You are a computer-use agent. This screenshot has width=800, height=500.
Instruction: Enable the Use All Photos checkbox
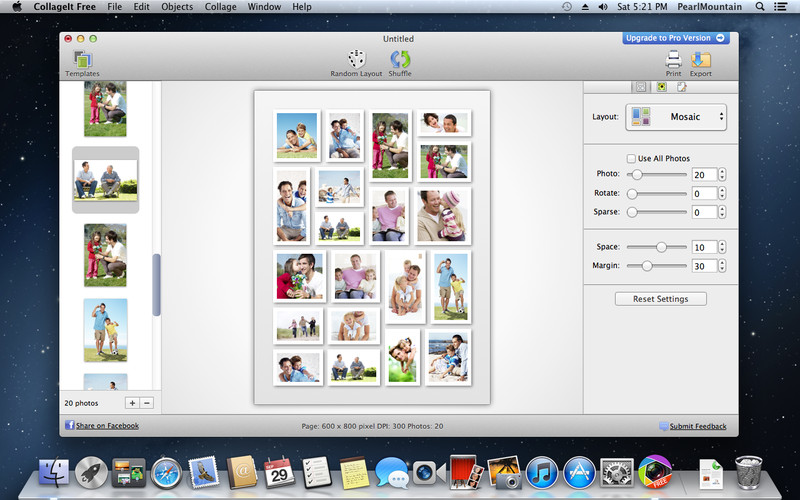pos(631,158)
